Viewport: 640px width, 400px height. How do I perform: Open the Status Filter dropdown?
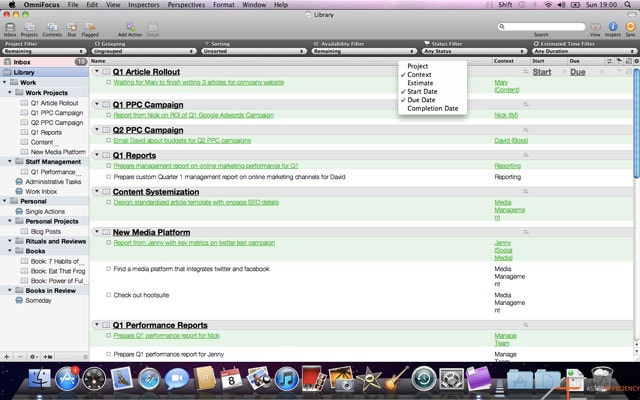click(474, 51)
